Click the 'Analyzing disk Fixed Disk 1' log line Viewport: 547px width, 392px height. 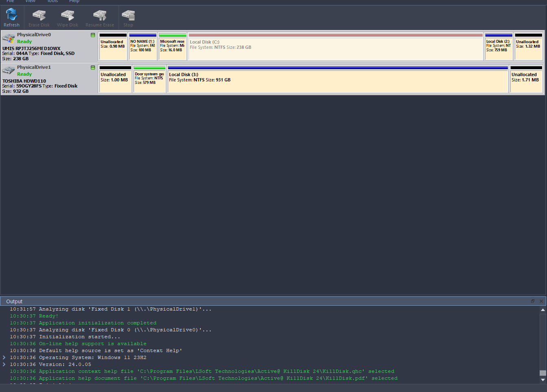pos(111,309)
